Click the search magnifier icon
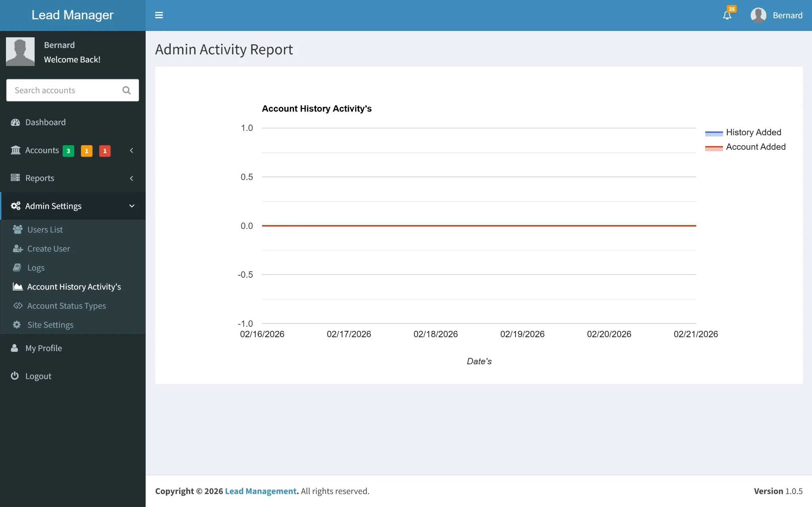Viewport: 812px width, 507px height. [127, 90]
